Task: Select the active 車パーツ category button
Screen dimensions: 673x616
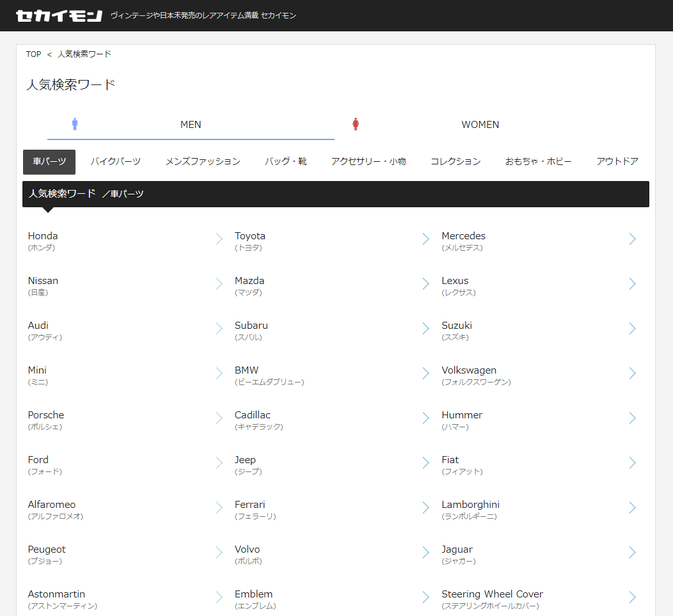Action: [49, 162]
